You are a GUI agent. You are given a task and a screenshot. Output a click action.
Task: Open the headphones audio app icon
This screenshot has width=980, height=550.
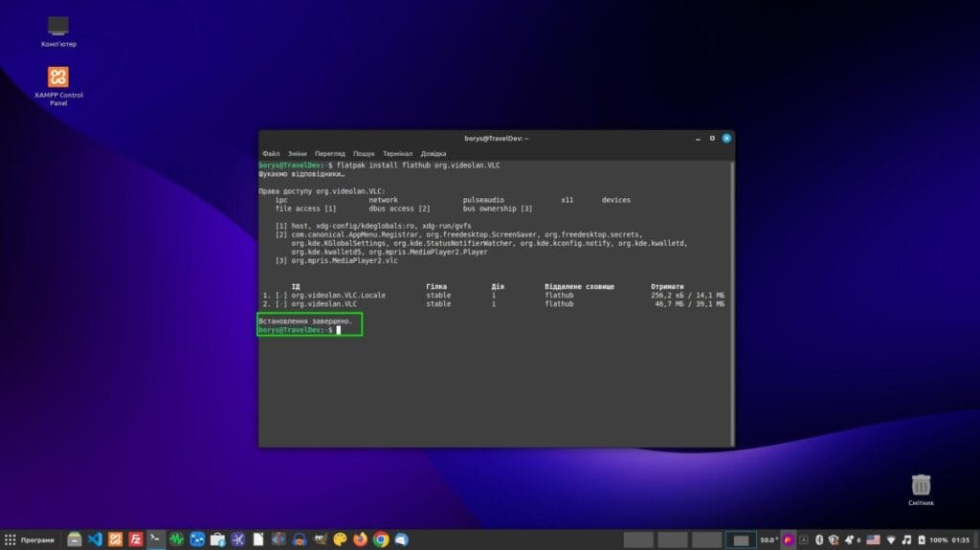[300, 539]
